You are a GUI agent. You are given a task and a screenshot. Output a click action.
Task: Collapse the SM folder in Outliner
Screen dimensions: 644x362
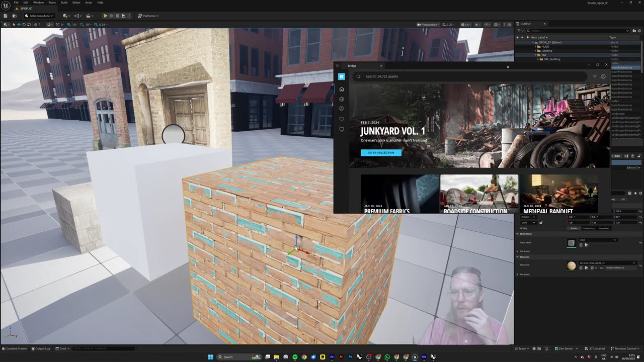[536, 55]
